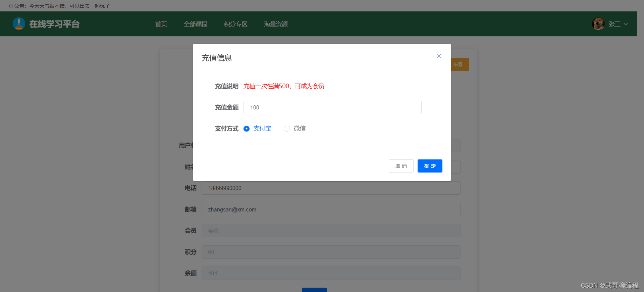The height and width of the screenshot is (292, 644).
Task: Click the 会员 label
Action: pos(191,231)
